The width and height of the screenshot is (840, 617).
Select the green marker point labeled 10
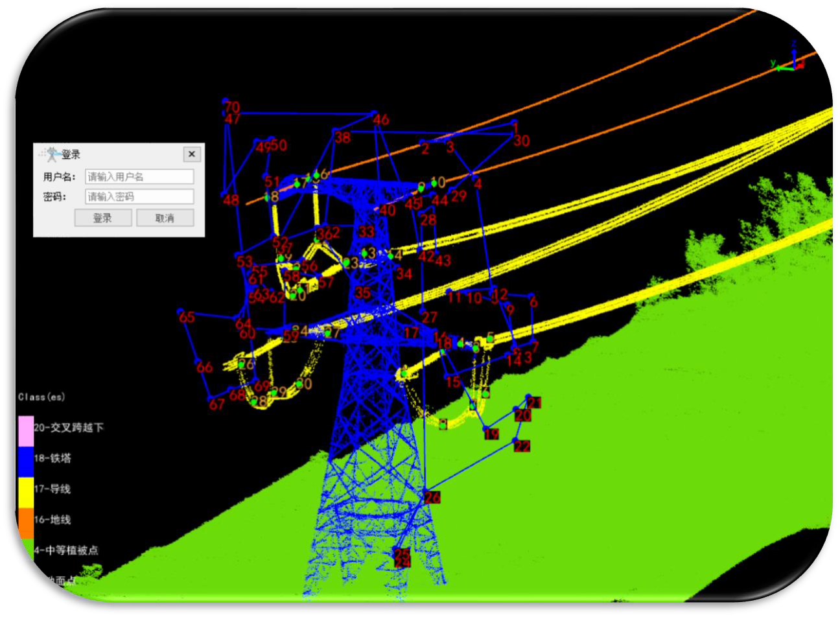coord(434,183)
